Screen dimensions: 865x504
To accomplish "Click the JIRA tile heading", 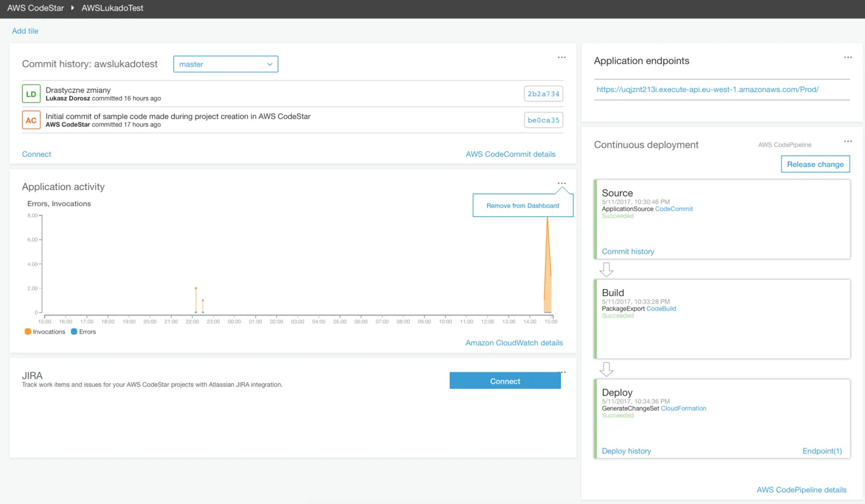I will click(x=32, y=376).
